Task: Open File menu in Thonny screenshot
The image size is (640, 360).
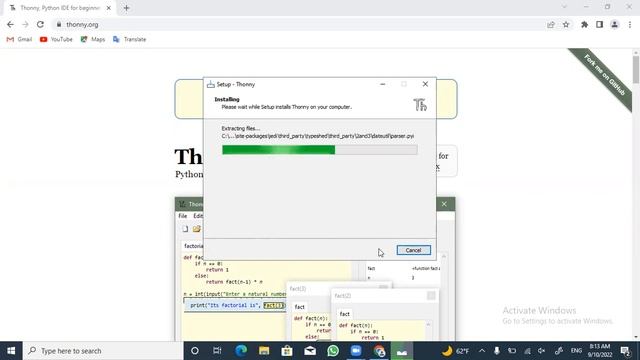Action: click(x=182, y=216)
